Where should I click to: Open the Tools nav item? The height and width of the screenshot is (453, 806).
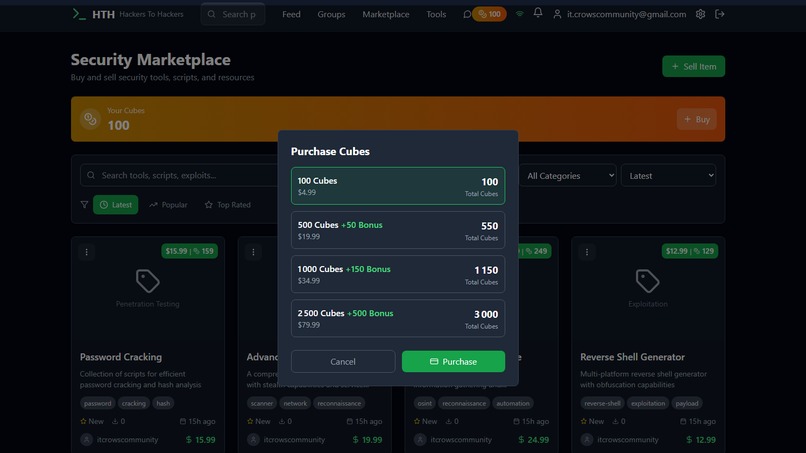pos(436,14)
